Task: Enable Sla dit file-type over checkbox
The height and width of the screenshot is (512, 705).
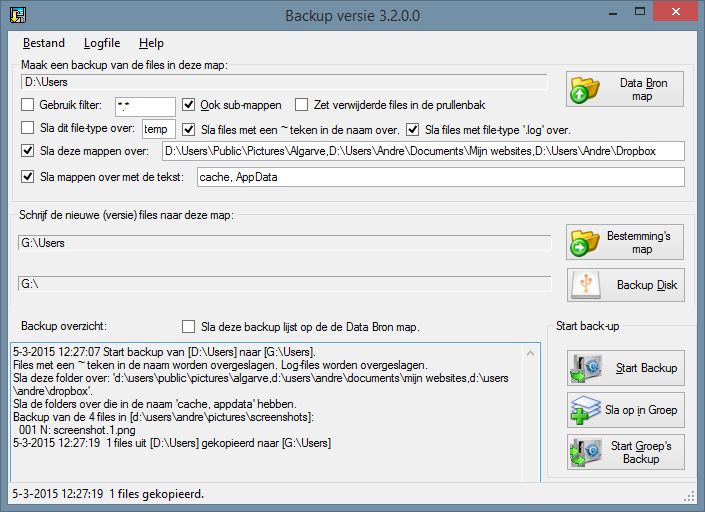Action: pyautogui.click(x=27, y=128)
